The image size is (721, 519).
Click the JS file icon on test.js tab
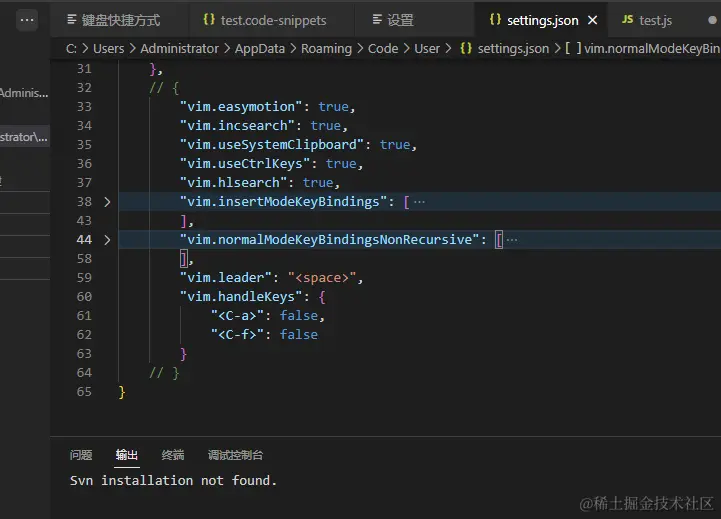[x=627, y=19]
